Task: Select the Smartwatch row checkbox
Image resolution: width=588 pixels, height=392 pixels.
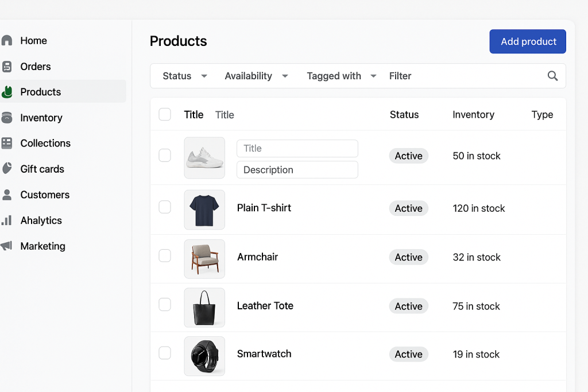Action: pyautogui.click(x=165, y=354)
